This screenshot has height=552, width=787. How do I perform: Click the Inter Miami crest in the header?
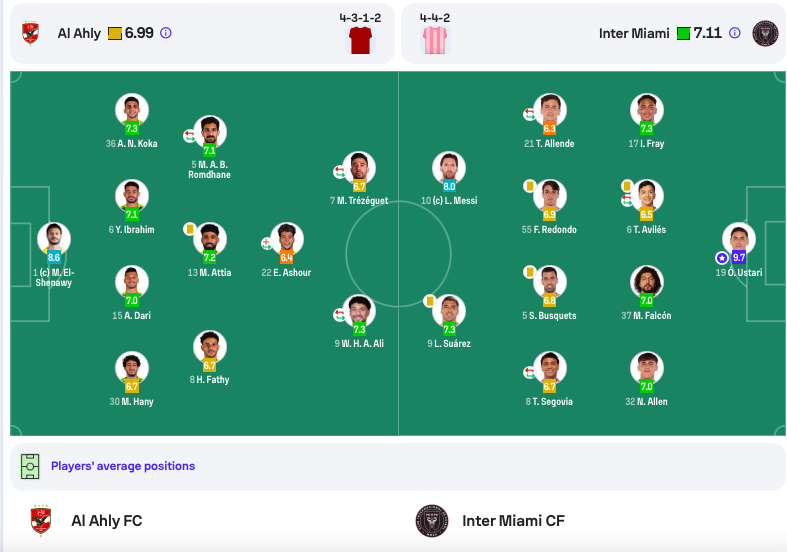[x=765, y=33]
